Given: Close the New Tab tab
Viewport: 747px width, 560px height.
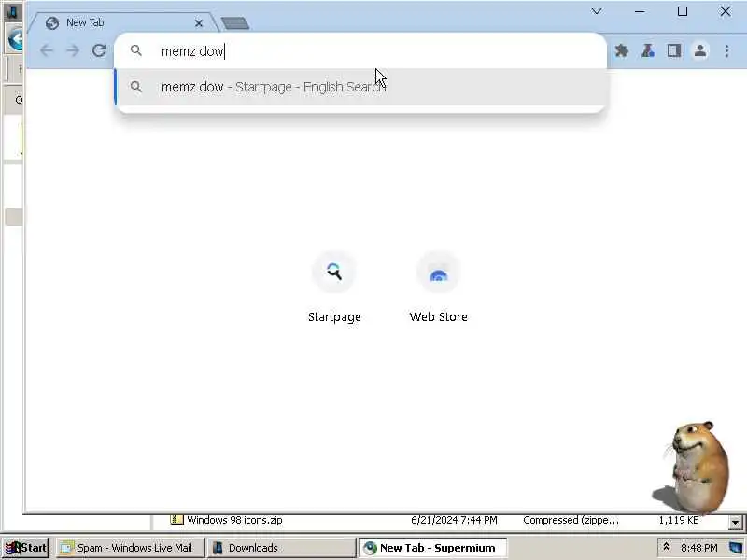Looking at the screenshot, I should point(199,22).
